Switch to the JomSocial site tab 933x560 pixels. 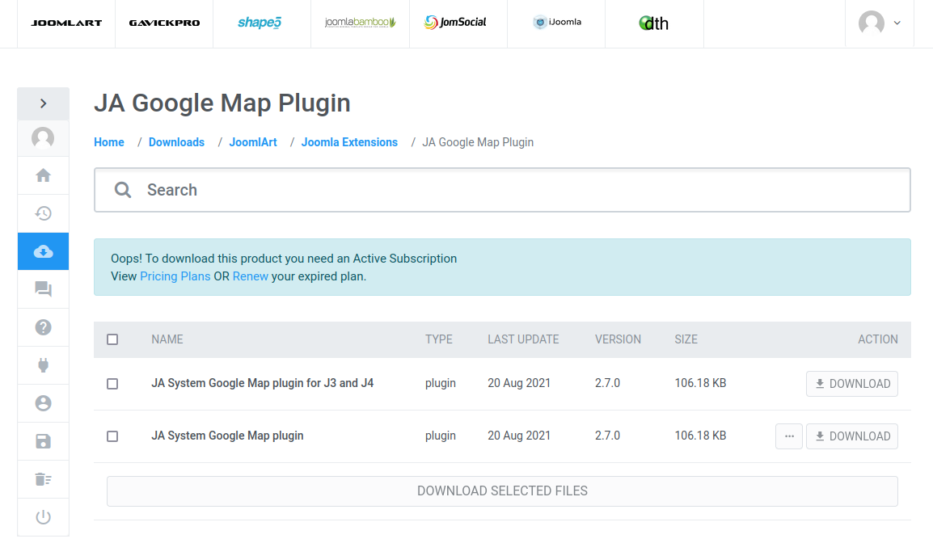pyautogui.click(x=457, y=23)
